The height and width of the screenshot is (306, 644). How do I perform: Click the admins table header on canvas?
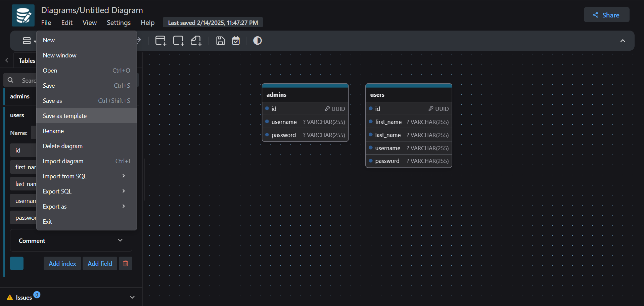pos(305,94)
